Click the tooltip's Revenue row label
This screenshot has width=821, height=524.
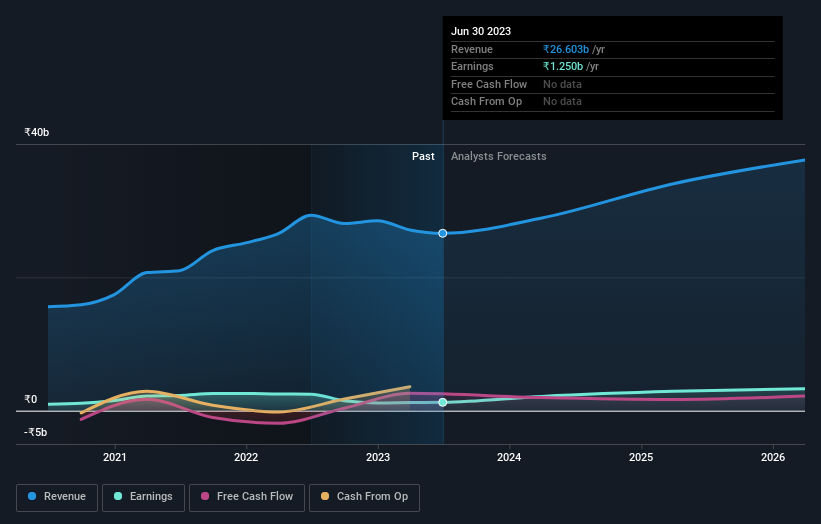(472, 49)
